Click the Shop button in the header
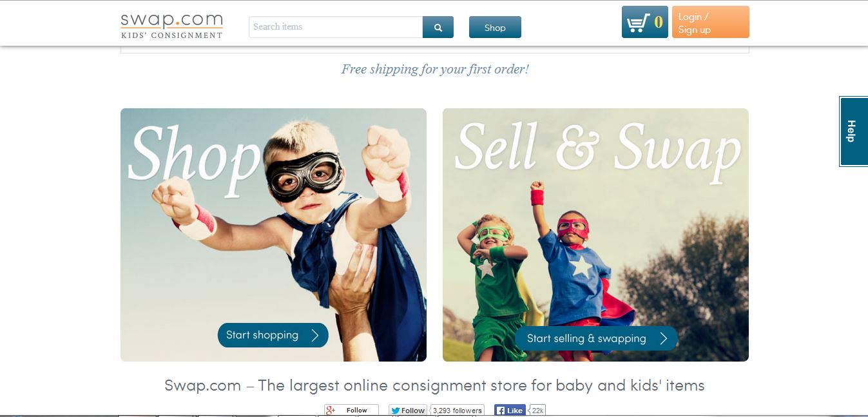The height and width of the screenshot is (417, 868). point(495,27)
